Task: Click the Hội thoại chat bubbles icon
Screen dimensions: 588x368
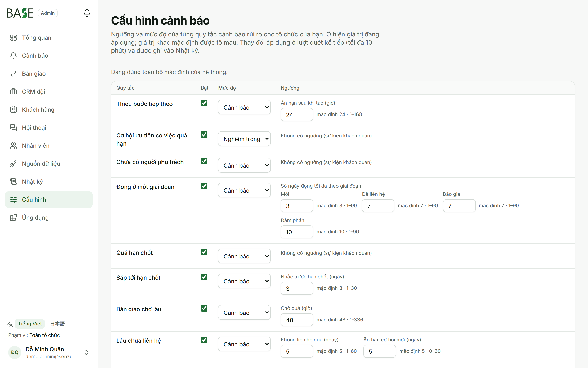Action: [13, 128]
